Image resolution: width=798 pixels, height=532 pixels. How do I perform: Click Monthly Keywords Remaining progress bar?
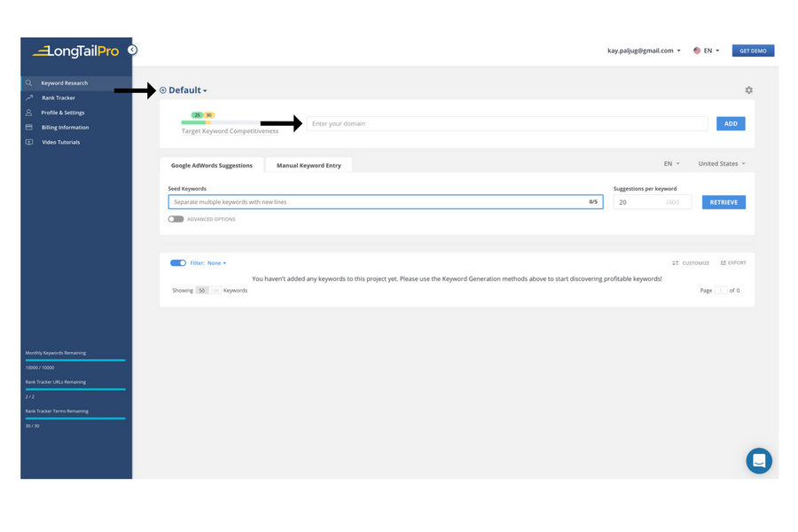coord(75,360)
